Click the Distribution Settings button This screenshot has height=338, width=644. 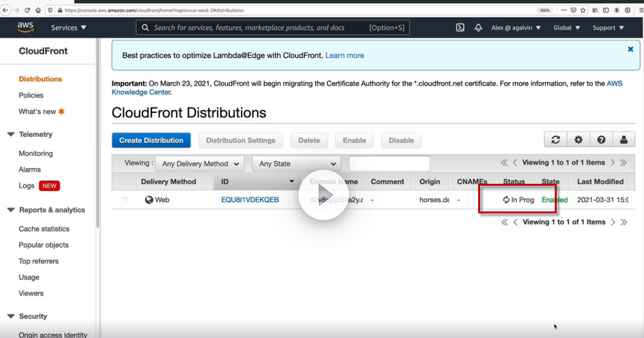click(241, 140)
